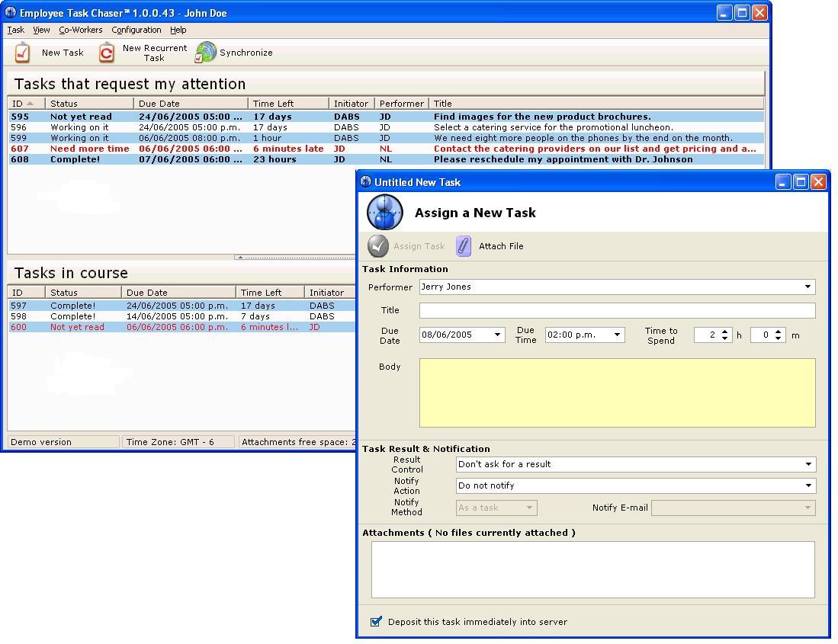Click the New Recurrent Task icon
Screen dimensions: 838x644
pos(107,53)
